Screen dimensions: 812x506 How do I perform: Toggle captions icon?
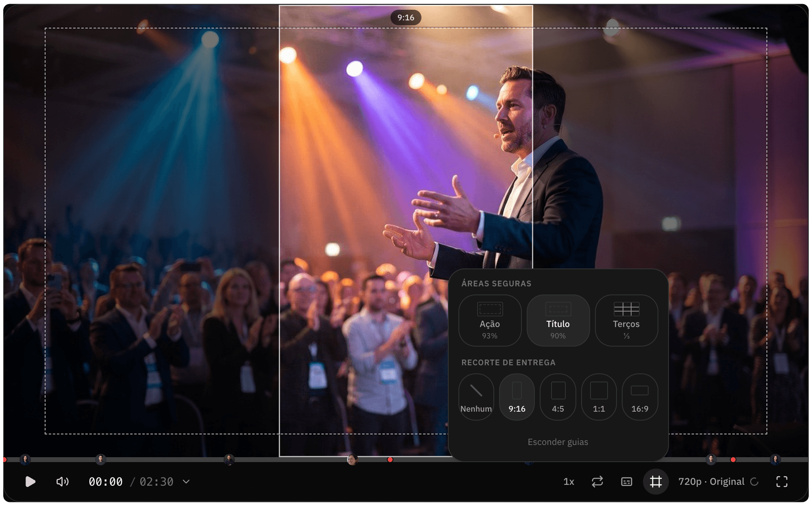point(627,482)
